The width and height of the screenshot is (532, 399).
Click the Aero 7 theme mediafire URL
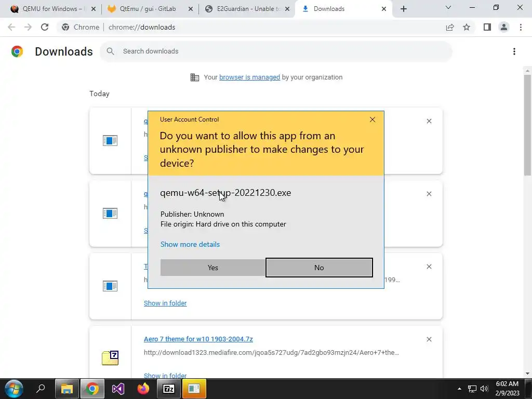(271, 353)
